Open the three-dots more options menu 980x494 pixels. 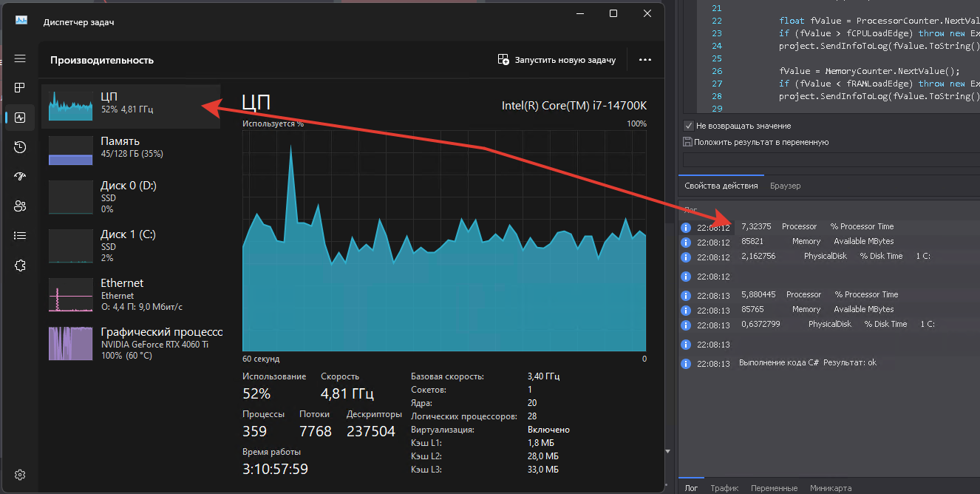point(645,60)
